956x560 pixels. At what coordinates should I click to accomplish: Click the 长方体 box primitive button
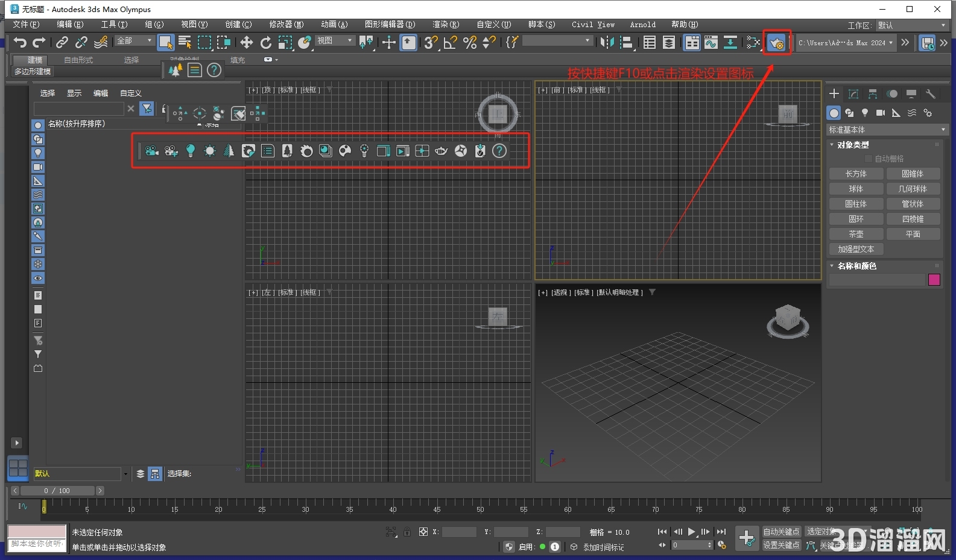(x=855, y=174)
